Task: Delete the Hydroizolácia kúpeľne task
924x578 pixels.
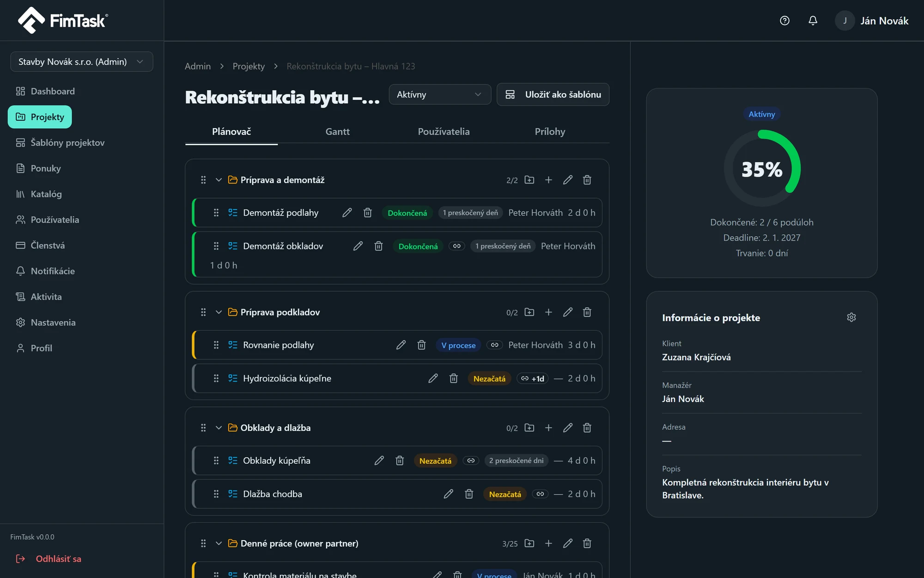Action: [454, 378]
